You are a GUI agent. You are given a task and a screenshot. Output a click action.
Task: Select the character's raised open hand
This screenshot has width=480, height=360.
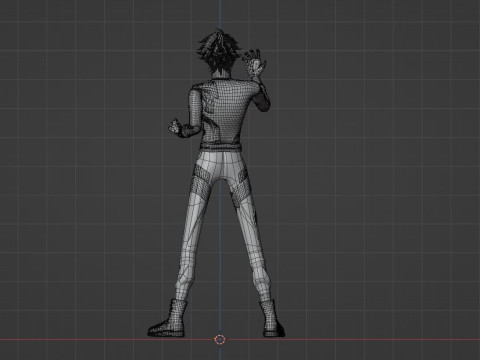click(254, 63)
